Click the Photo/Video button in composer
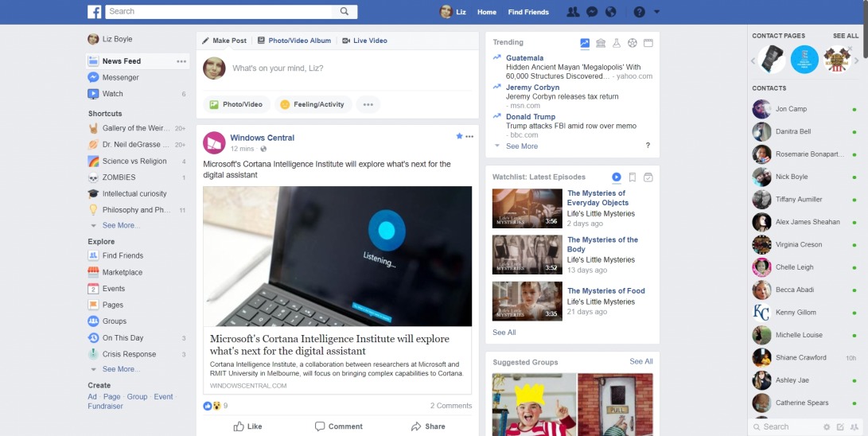 [x=236, y=104]
